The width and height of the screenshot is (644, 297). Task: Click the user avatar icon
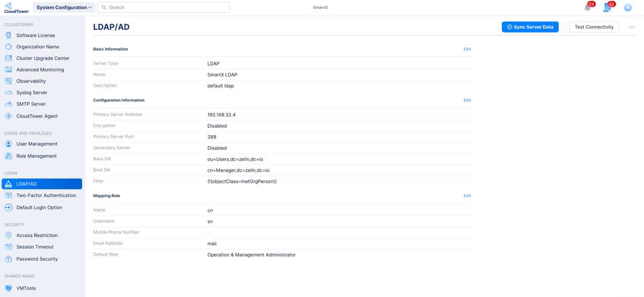627,8
